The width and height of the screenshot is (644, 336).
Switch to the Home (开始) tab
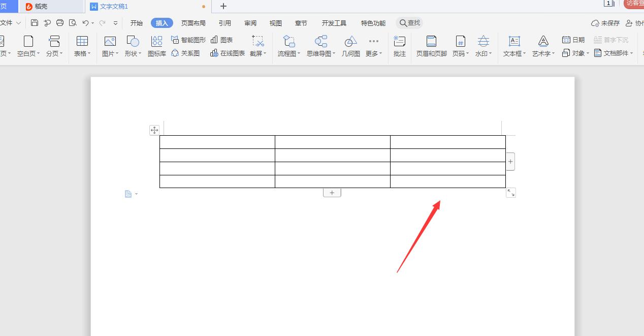pos(137,23)
